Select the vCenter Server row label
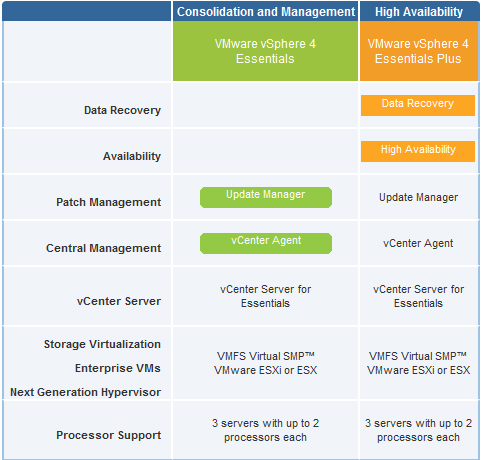Screen dimensions: 482x460 [x=119, y=301]
